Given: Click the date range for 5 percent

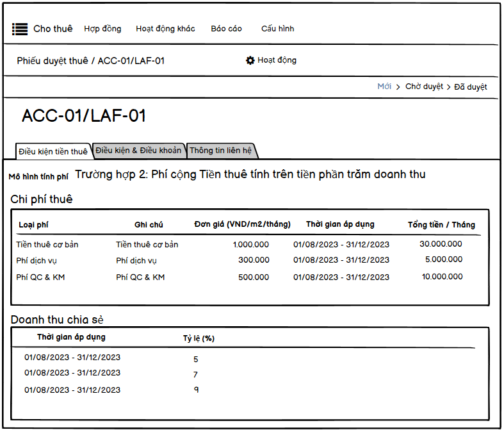Looking at the screenshot, I should click(x=72, y=358).
